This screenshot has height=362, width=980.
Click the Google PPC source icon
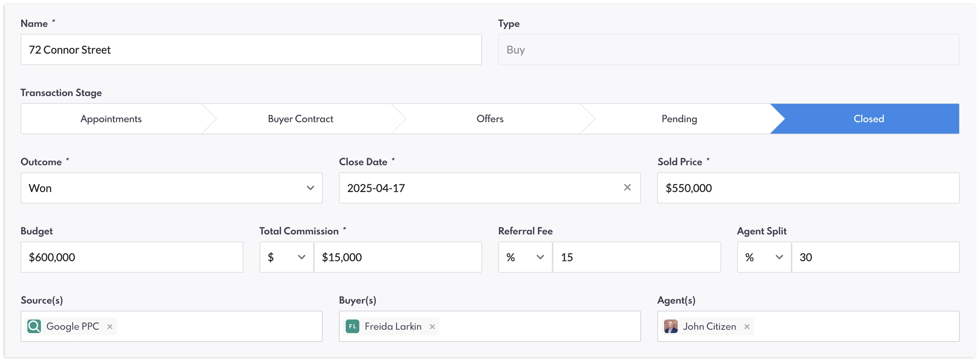(x=34, y=326)
